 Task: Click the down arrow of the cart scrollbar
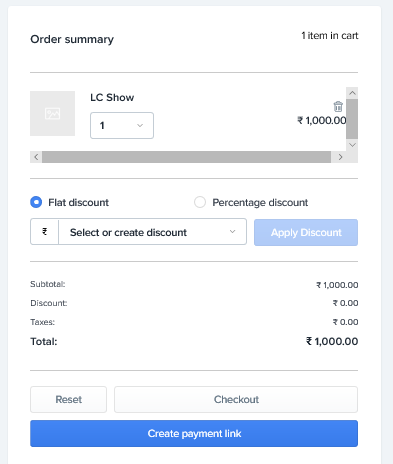pyautogui.click(x=352, y=145)
